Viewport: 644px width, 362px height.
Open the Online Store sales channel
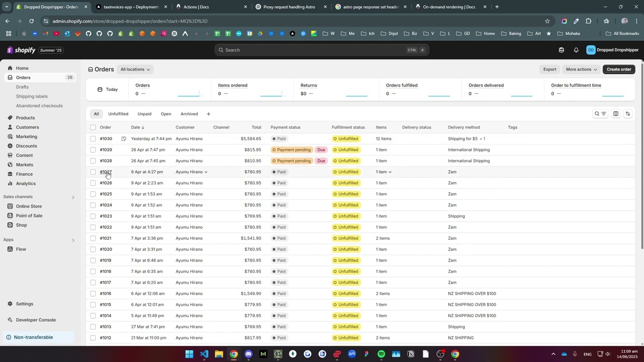(29, 206)
